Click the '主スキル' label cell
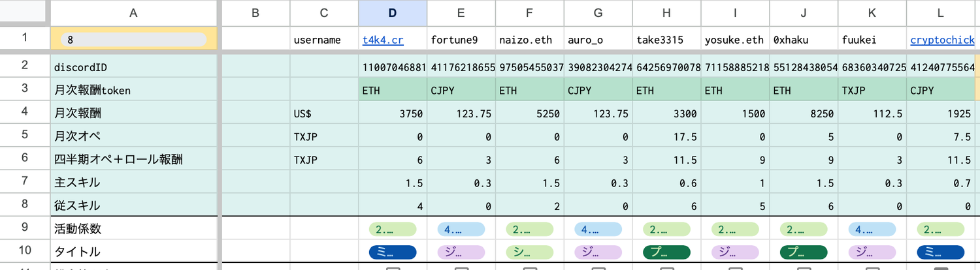The image size is (980, 270). tap(133, 182)
